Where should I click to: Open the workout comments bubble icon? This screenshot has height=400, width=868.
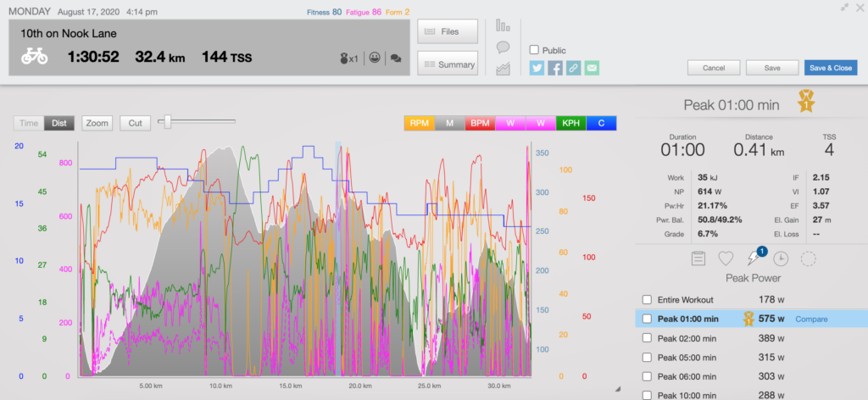pyautogui.click(x=395, y=58)
